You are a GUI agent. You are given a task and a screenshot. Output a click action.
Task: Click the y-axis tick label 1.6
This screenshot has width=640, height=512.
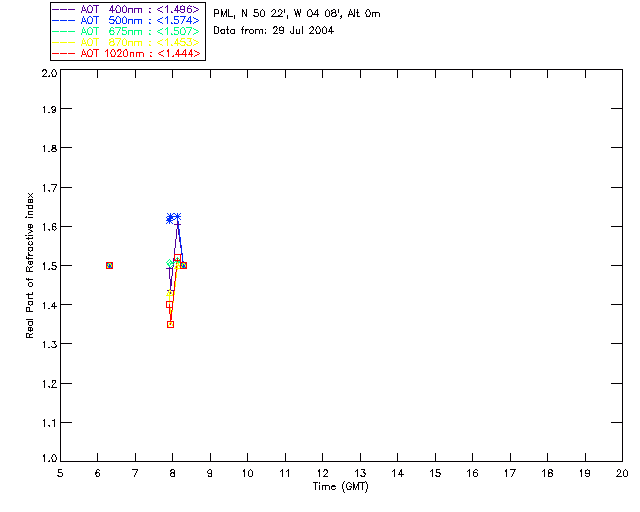49,227
